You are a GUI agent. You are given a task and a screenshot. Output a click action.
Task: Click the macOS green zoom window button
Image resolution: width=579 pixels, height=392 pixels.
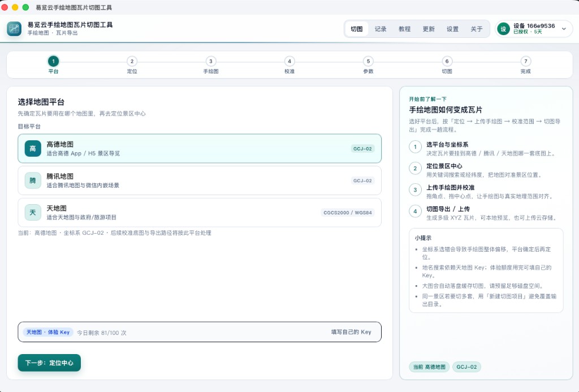(25, 7)
